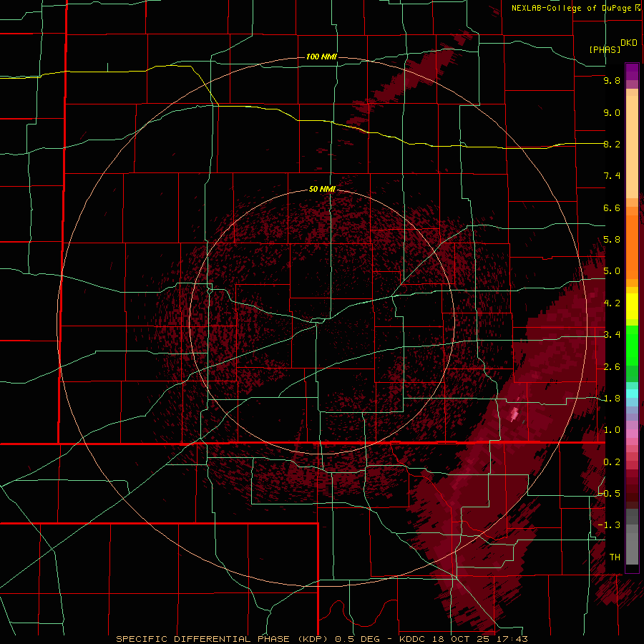Screen dimensions: 644x644
Task: Click the 4.2 value on the color scale
Action: click(x=612, y=303)
